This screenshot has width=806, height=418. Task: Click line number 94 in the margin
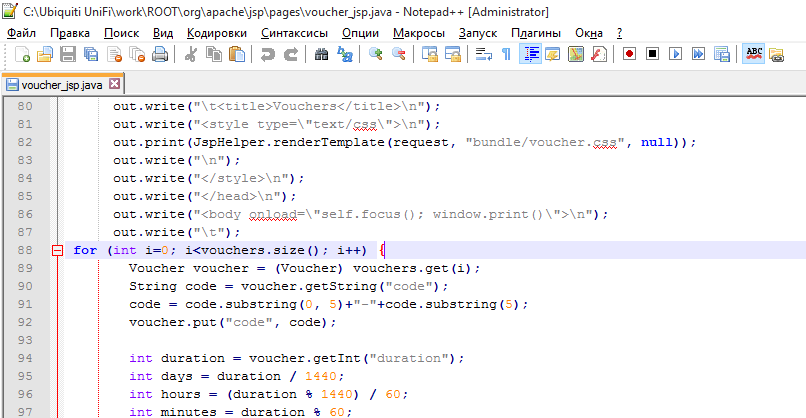[x=25, y=358]
